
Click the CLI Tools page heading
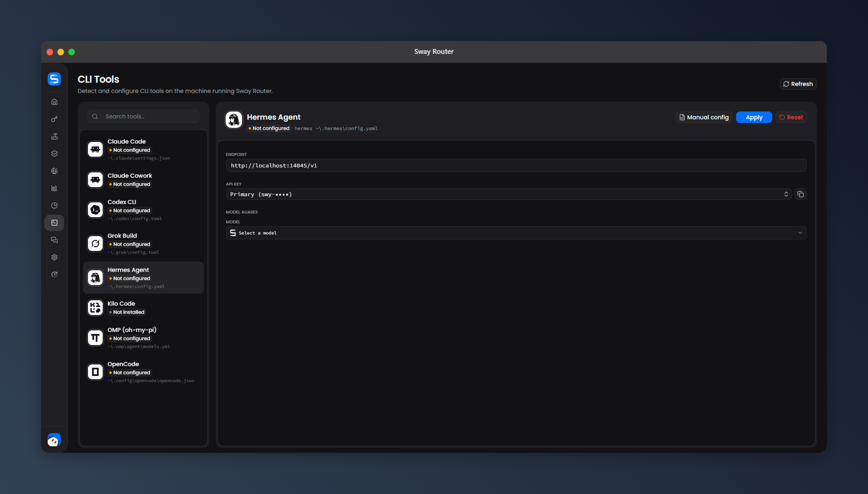coord(99,79)
